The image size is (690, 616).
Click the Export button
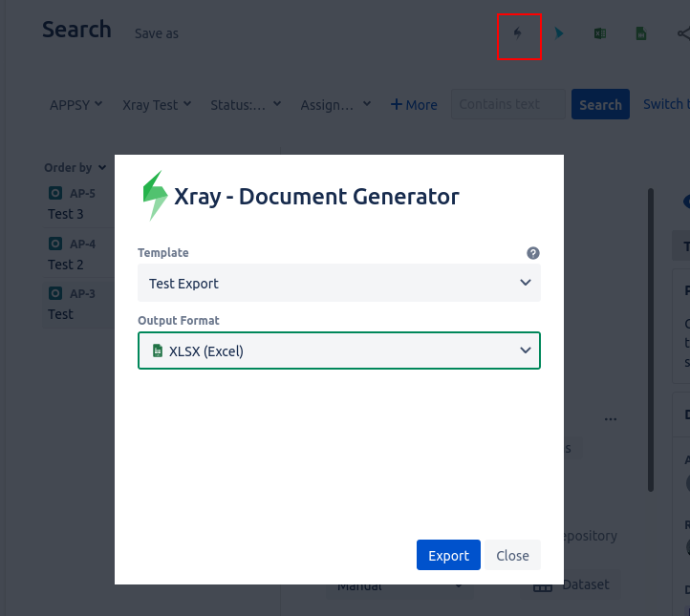tap(448, 555)
